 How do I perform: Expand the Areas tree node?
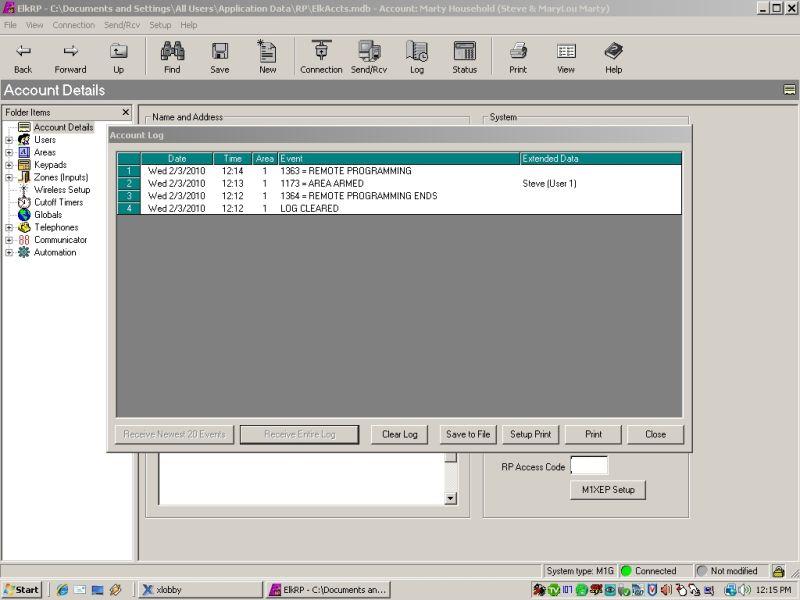pos(9,152)
